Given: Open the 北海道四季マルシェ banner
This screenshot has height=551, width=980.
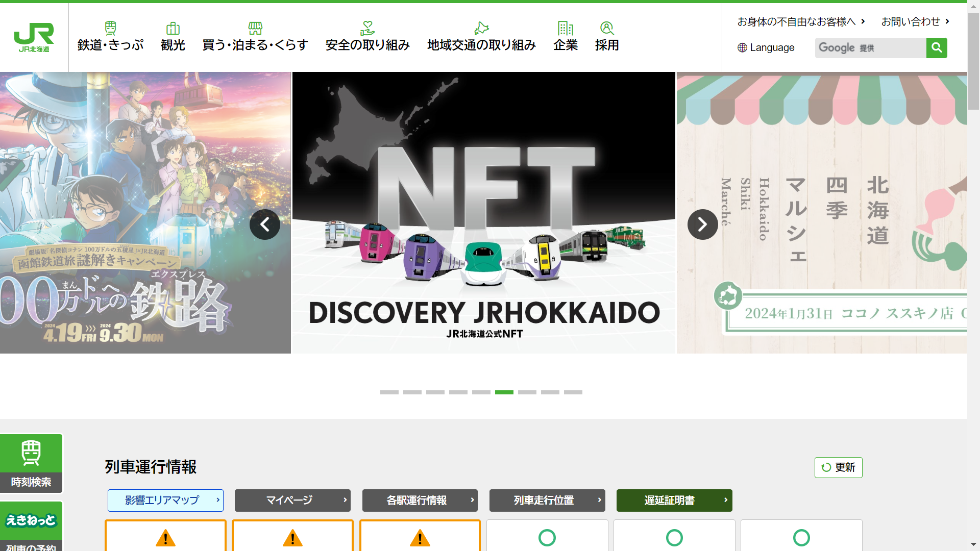Looking at the screenshot, I should pos(822,213).
